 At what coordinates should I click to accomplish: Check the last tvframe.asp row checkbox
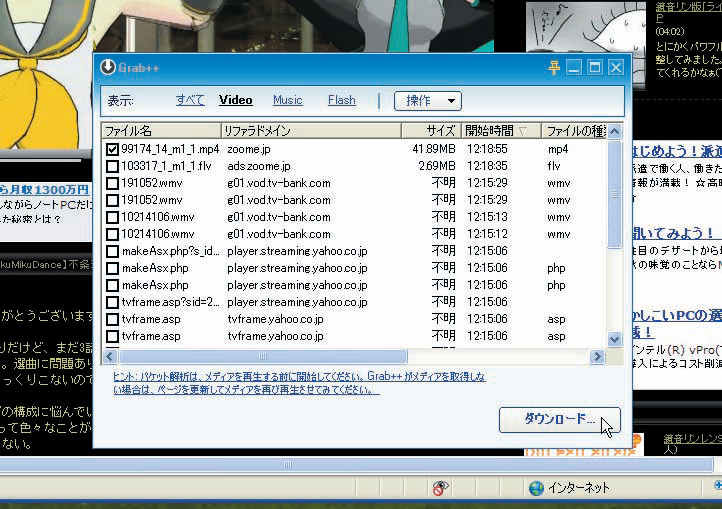coord(112,336)
